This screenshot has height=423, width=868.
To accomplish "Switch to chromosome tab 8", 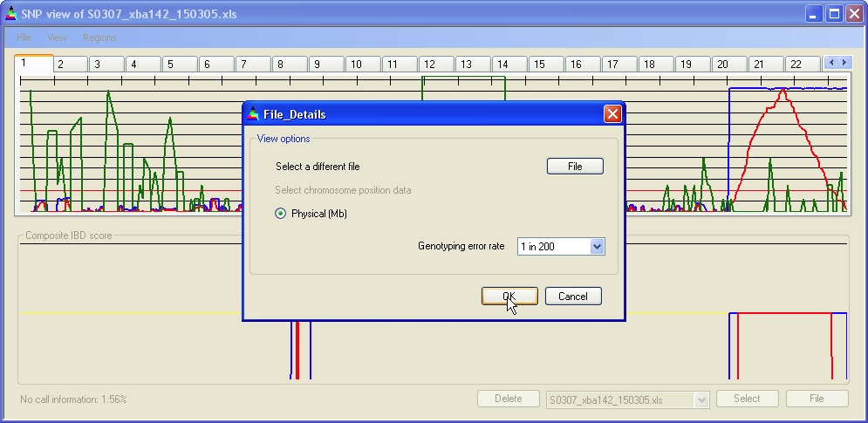I will point(290,65).
